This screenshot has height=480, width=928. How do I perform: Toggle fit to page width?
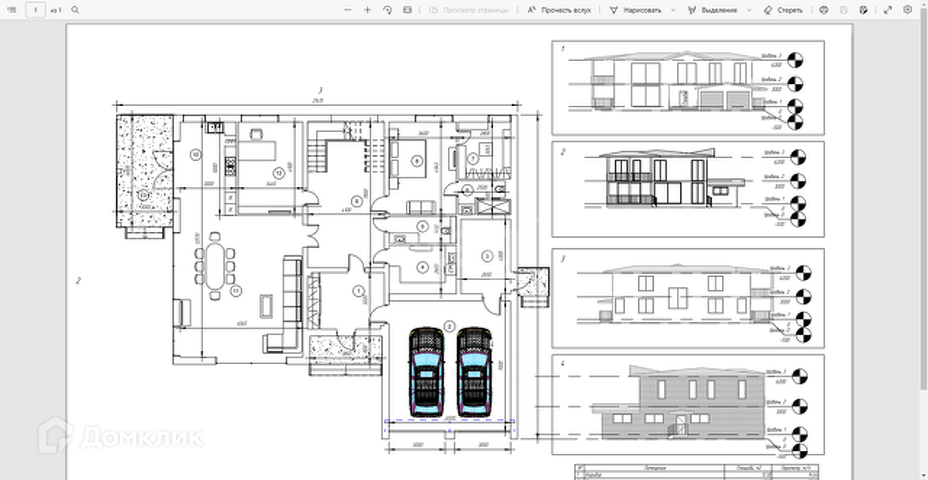(407, 10)
